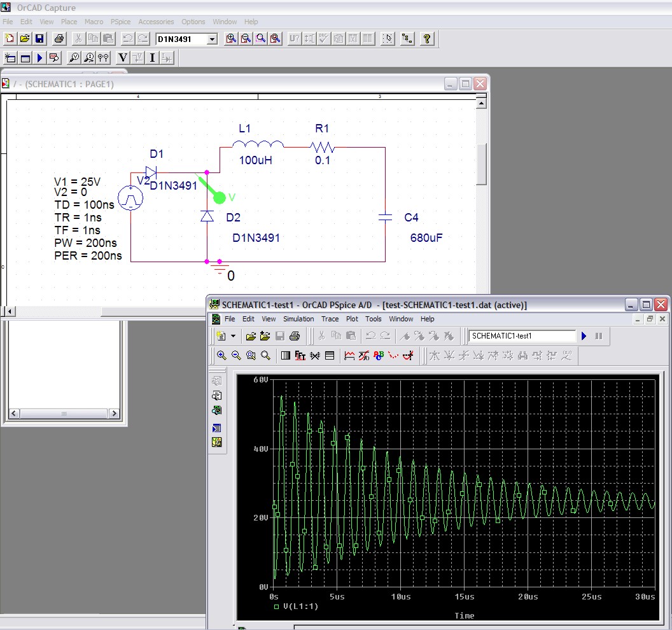Open Macro menu in OrCAD Capture

point(94,22)
